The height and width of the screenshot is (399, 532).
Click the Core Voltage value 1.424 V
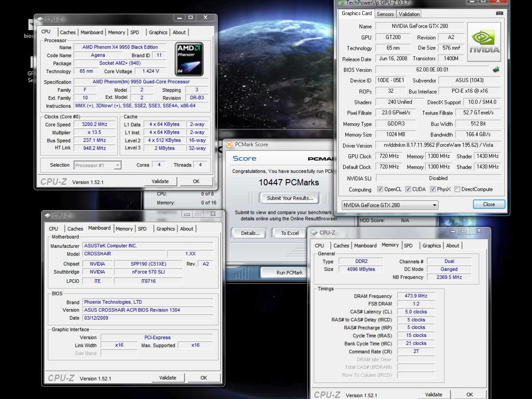tap(150, 71)
